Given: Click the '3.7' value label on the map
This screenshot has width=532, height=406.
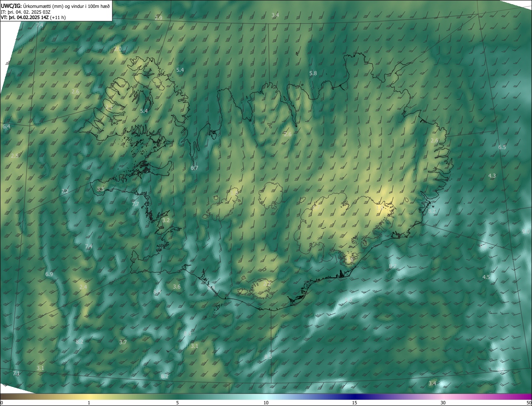Looking at the screenshot, I should tap(123, 342).
